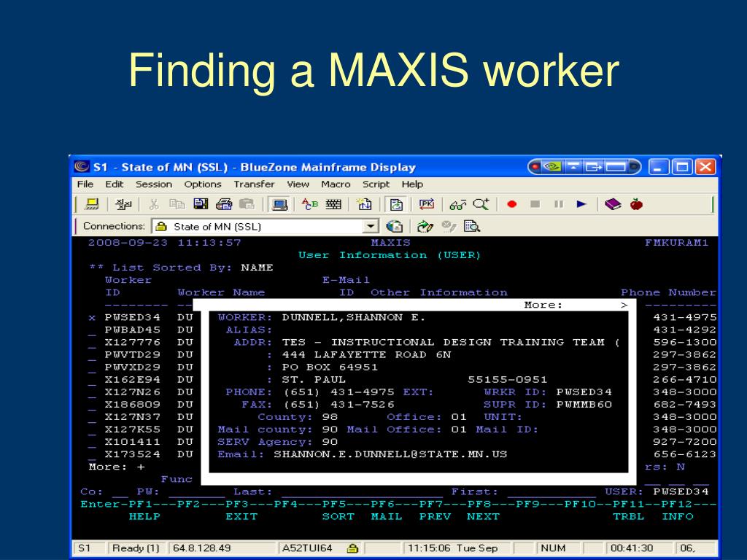This screenshot has width=747, height=560.
Task: Expand the Connections dropdown arrow
Action: 371,227
